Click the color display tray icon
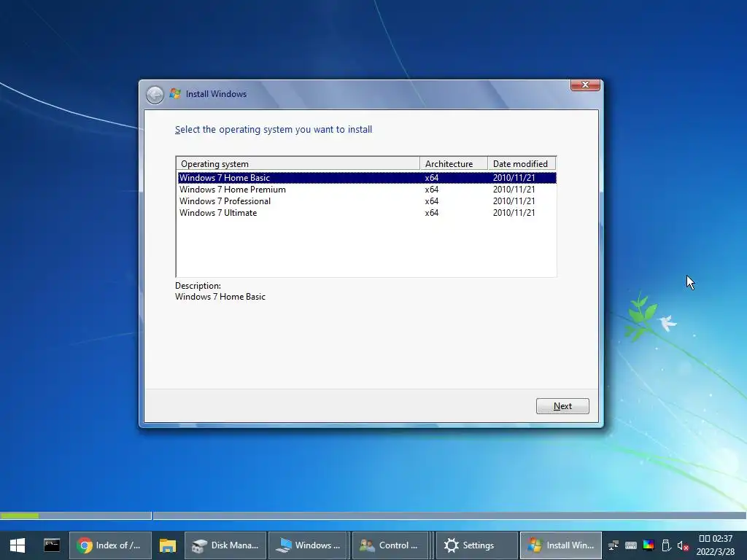 tap(649, 545)
